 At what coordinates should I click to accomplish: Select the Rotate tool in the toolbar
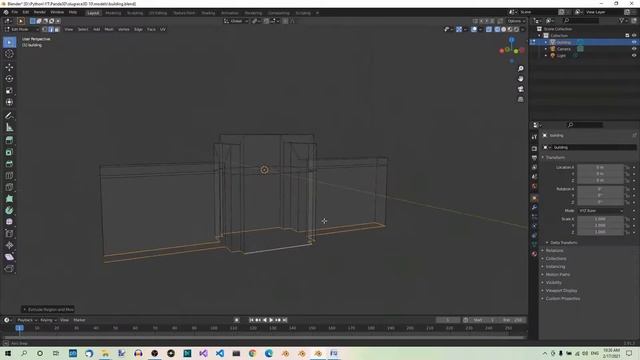click(9, 79)
